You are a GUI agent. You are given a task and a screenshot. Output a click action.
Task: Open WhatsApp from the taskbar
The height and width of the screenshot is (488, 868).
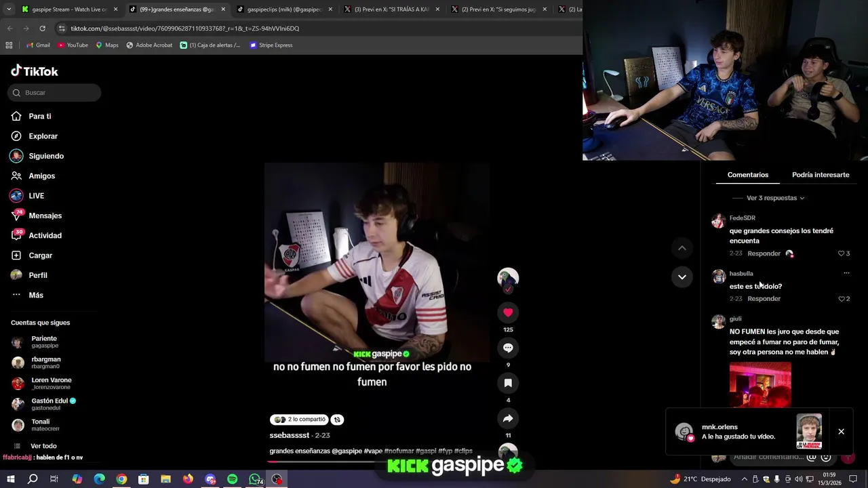[254, 479]
